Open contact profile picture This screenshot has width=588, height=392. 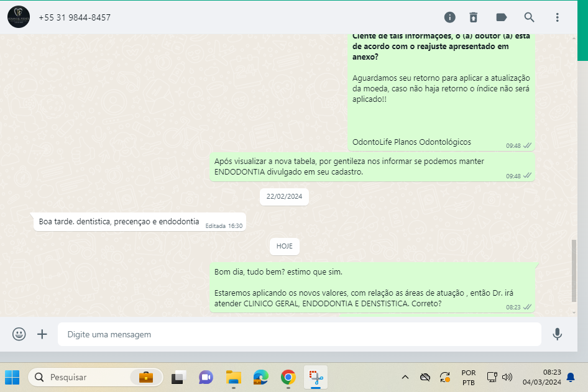point(19,17)
